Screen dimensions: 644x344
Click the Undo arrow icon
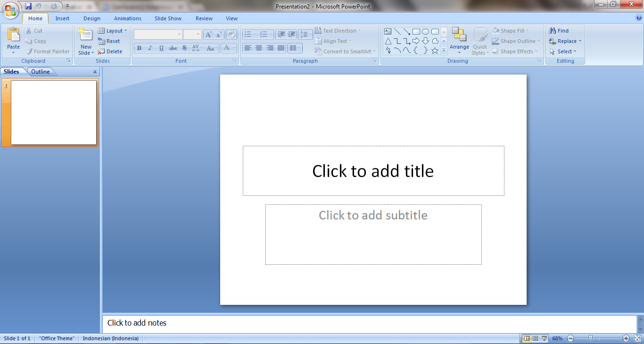point(39,6)
